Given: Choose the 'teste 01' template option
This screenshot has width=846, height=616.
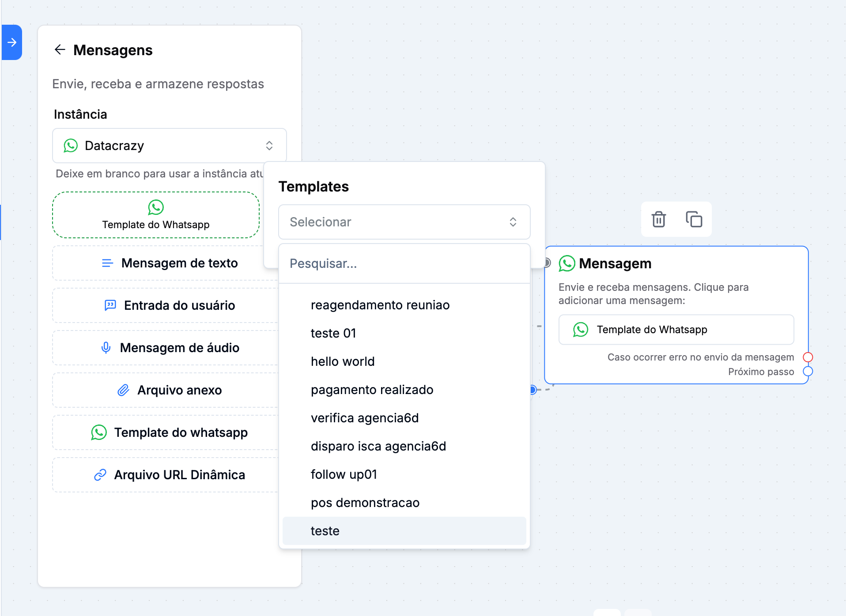Looking at the screenshot, I should (x=333, y=333).
